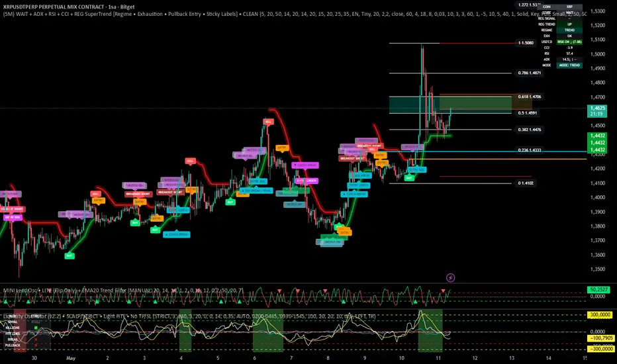Click the green golden-pocket zone between 0.618 and 0.5
The height and width of the screenshot is (364, 617).
point(451,105)
